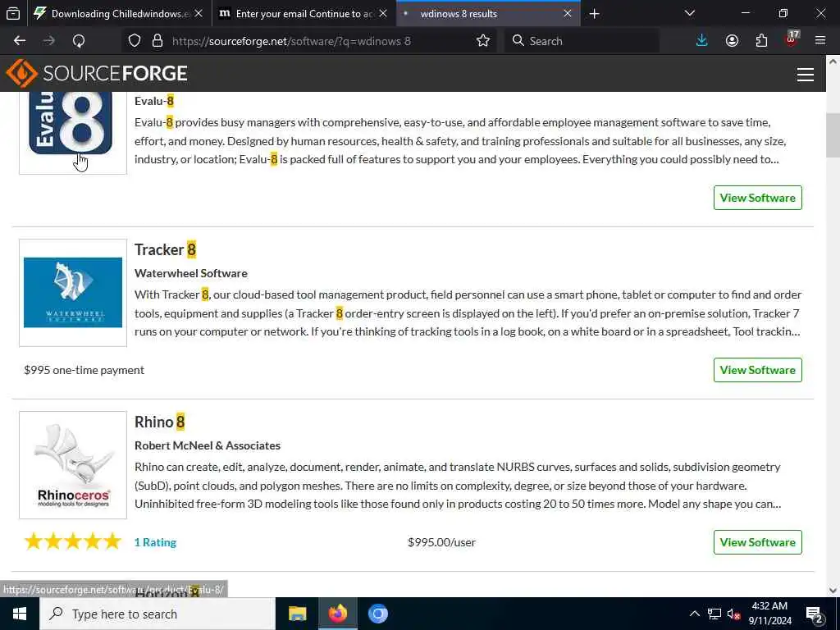The height and width of the screenshot is (630, 840).
Task: Open the blue circular browser taskbar icon
Action: tap(377, 614)
